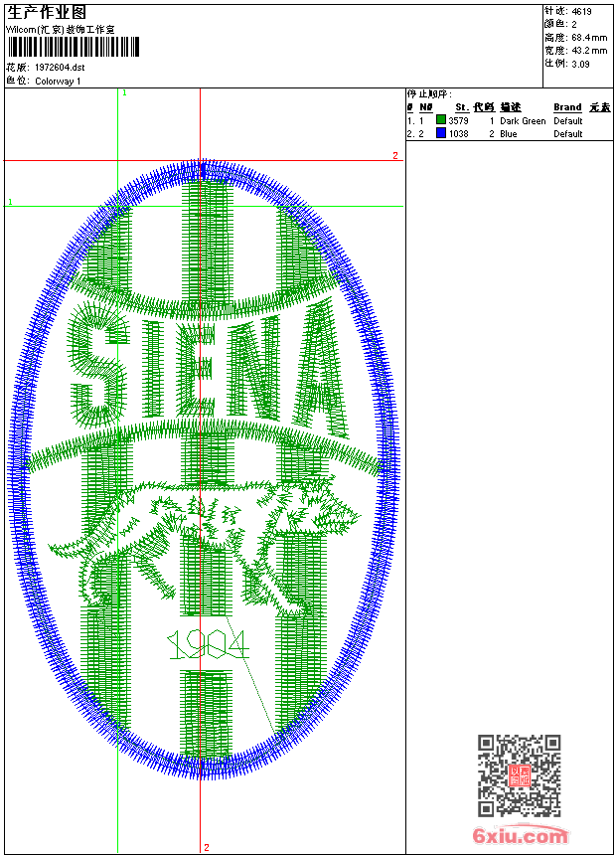Select the Blue color swatch
The height and width of the screenshot is (855, 616).
(441, 133)
